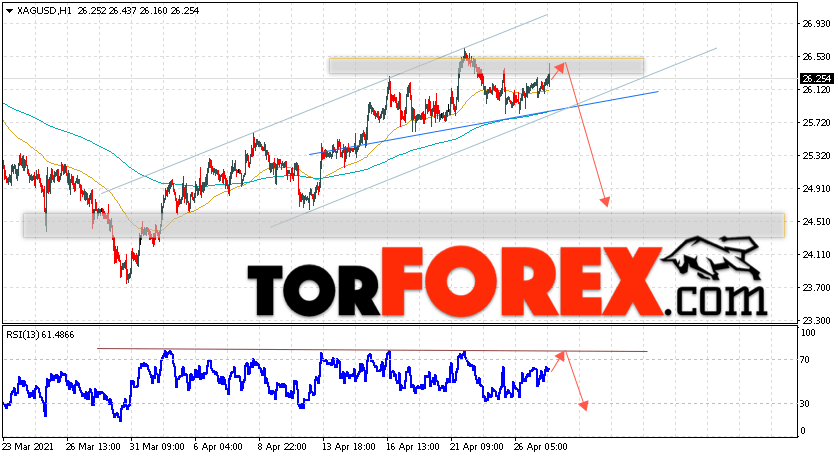Click the 24.510 price axis label
The image size is (838, 458).
pos(817,222)
